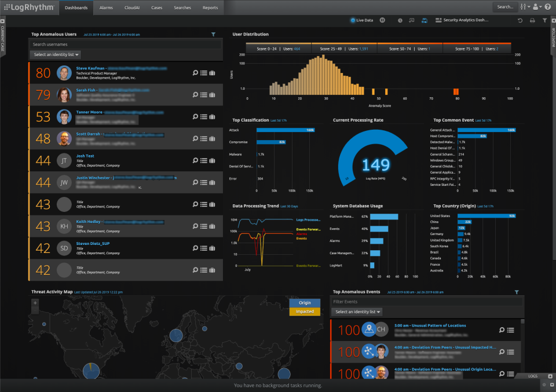Select Origin on the threat map

click(305, 303)
